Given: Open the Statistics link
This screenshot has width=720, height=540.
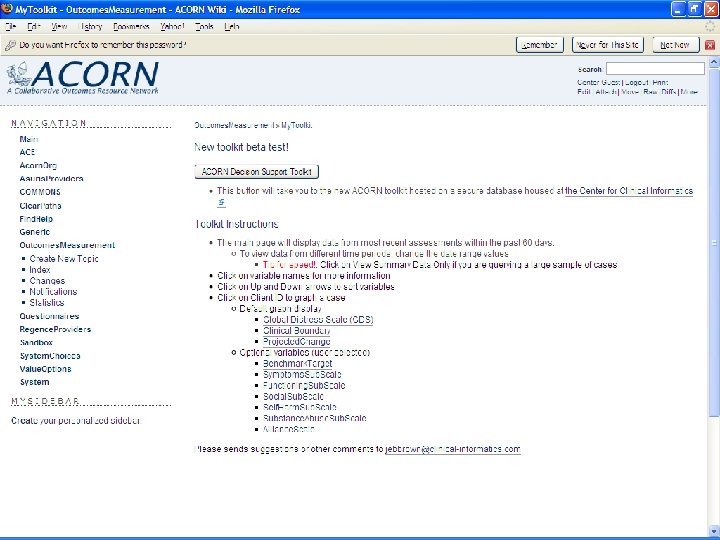Looking at the screenshot, I should (46, 303).
